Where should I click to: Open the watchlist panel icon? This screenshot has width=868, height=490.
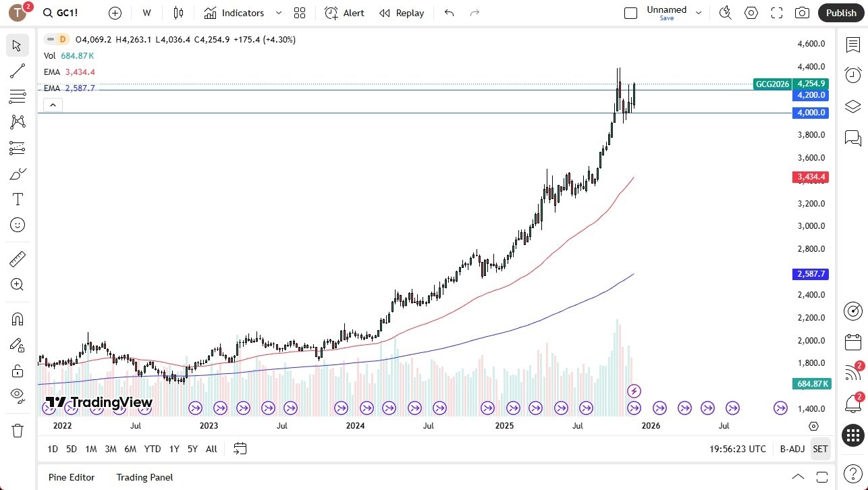[853, 45]
